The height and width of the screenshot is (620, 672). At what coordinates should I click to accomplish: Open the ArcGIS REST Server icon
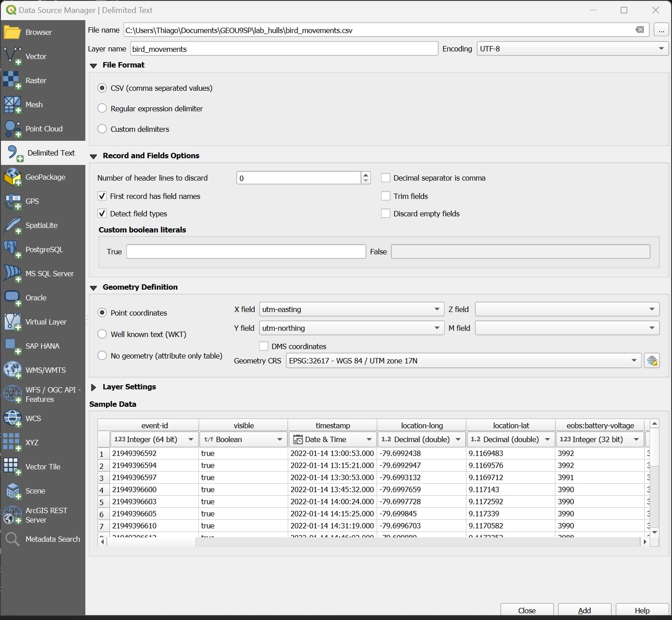pos(12,515)
